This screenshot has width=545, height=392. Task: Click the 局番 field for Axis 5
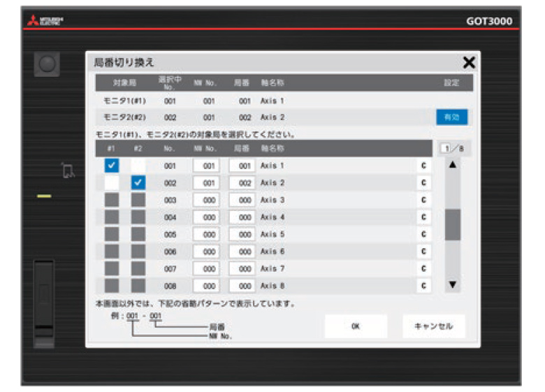coord(242,234)
